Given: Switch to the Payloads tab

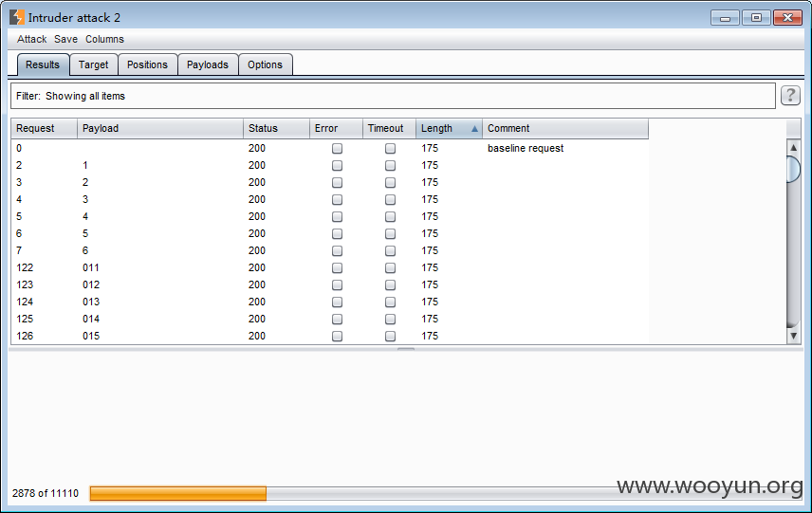Looking at the screenshot, I should (208, 64).
